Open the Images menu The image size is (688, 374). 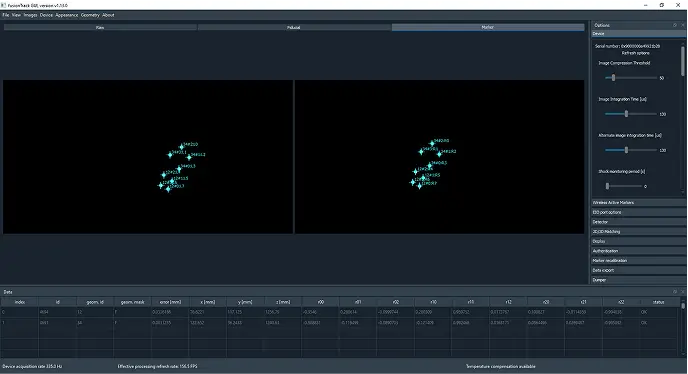(30, 15)
